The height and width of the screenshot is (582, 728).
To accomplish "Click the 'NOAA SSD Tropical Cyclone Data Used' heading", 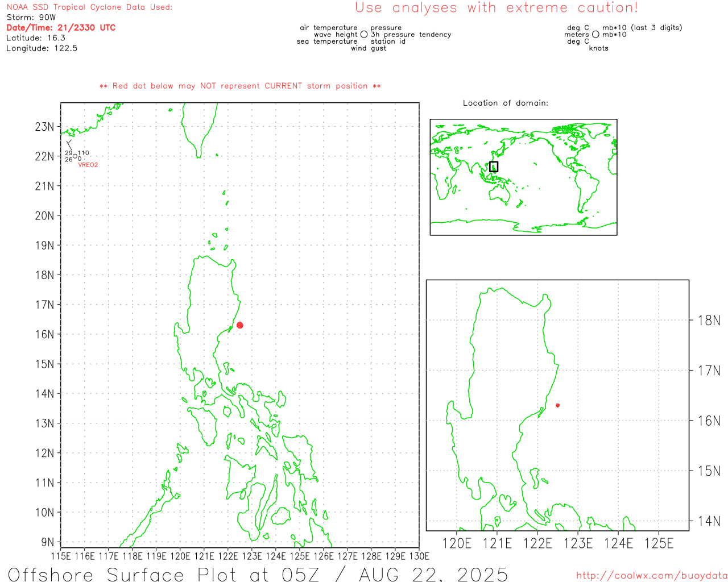I will (89, 7).
